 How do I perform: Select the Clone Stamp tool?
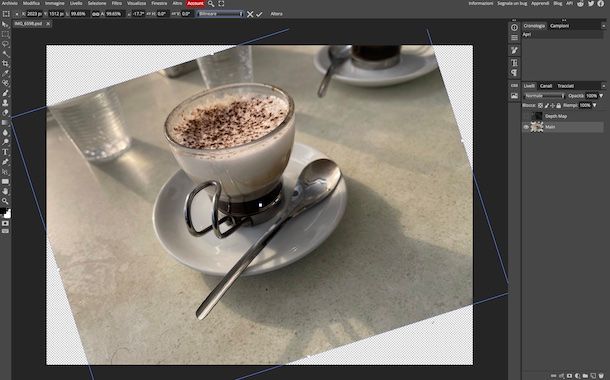5,103
